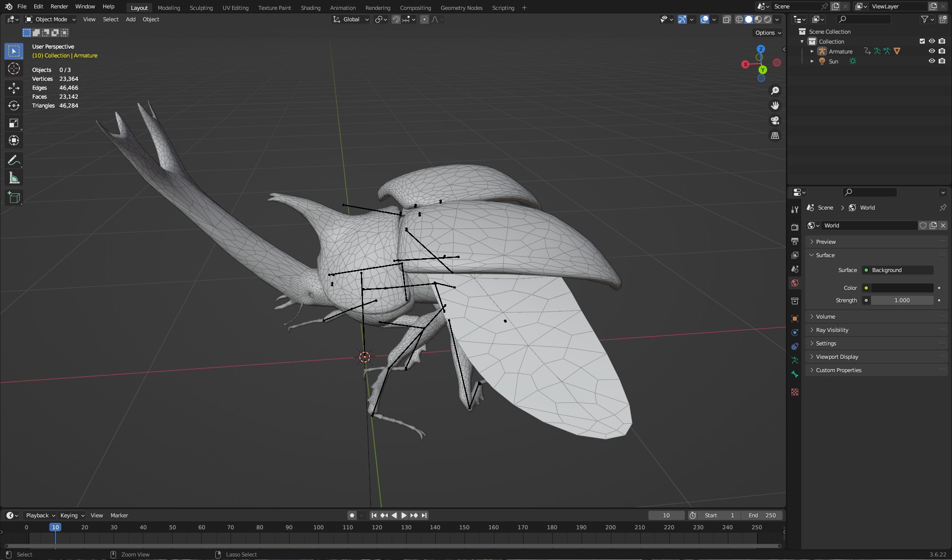Open the Object Mode dropdown
This screenshot has height=560, width=952.
click(51, 19)
